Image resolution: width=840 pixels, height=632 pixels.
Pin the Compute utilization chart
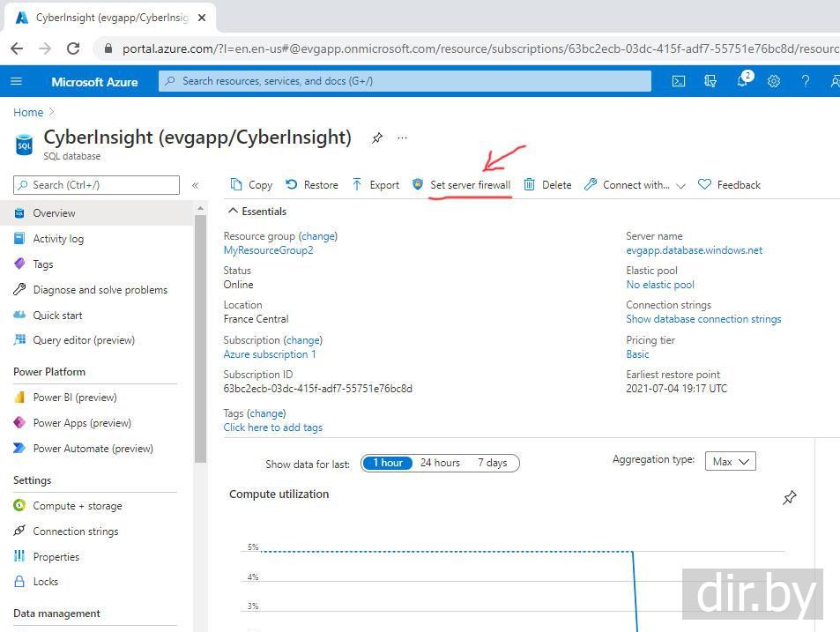tap(789, 498)
